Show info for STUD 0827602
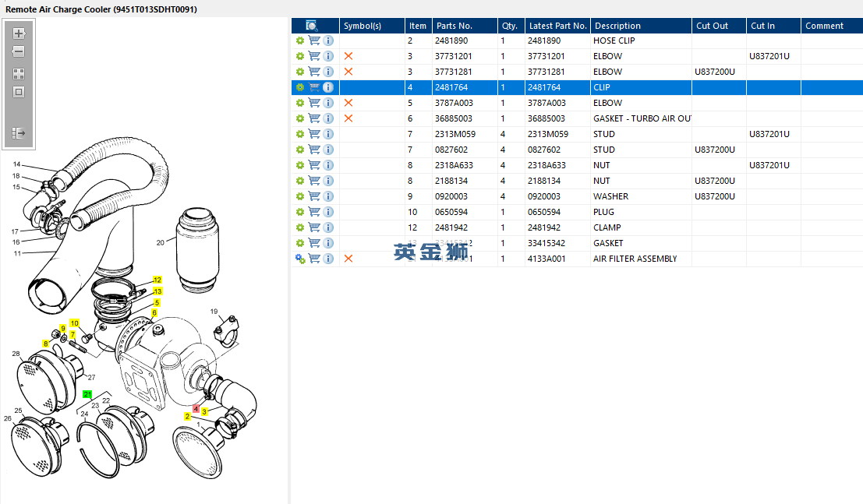This screenshot has height=504, width=863. [x=328, y=150]
